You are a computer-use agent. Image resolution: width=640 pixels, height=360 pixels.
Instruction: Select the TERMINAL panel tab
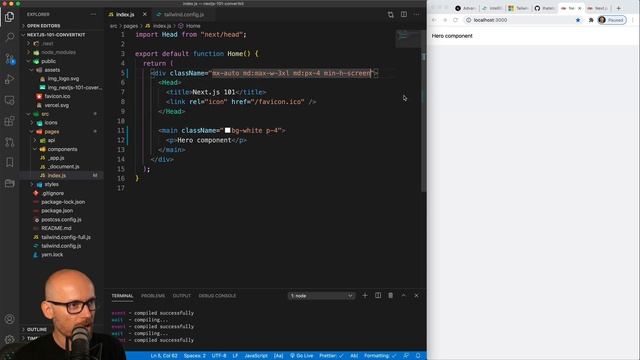(x=122, y=296)
